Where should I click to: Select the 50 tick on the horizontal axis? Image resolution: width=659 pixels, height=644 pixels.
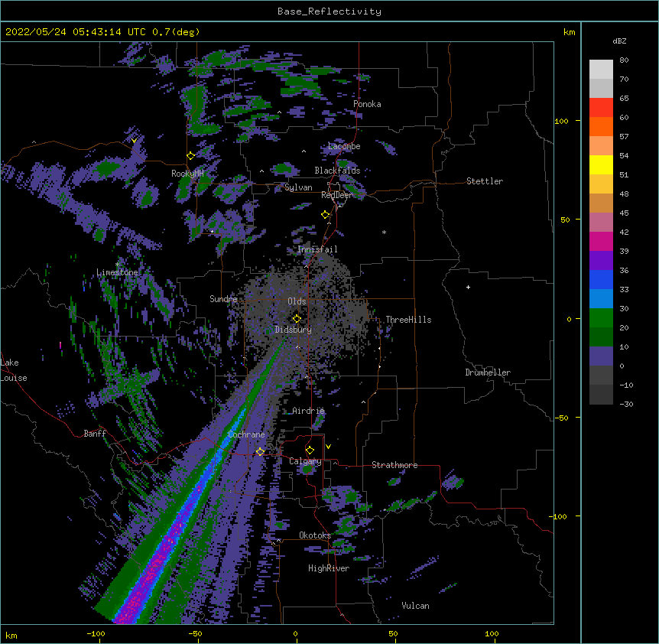[393, 633]
